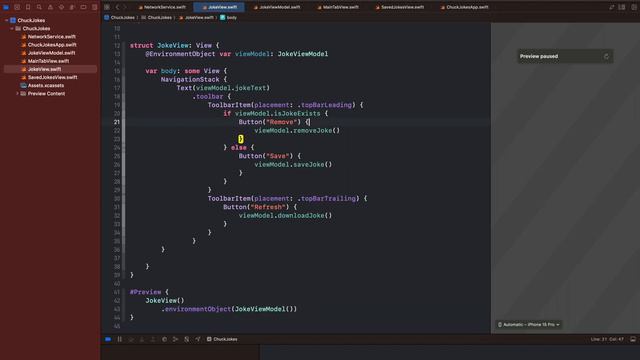Open the body symbol breadcrumb

(x=229, y=18)
